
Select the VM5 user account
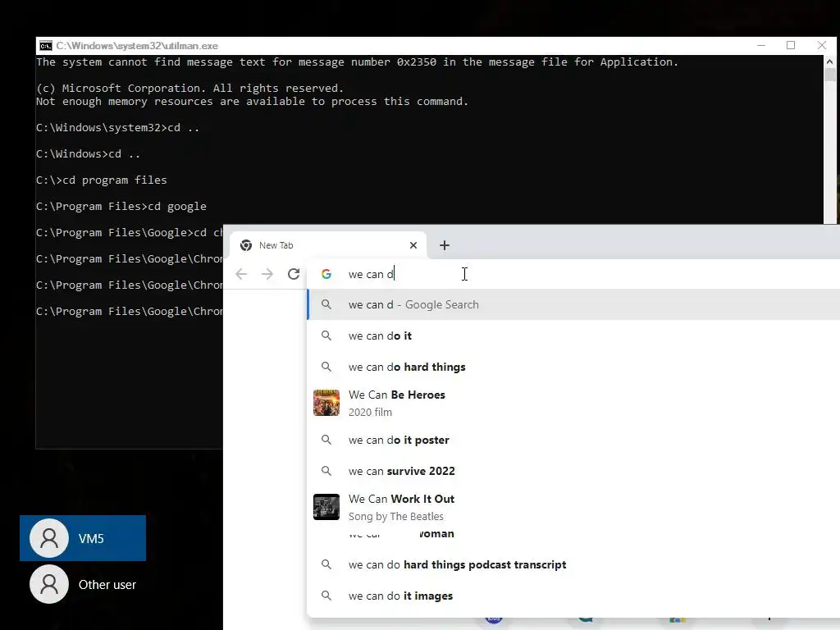(x=83, y=538)
